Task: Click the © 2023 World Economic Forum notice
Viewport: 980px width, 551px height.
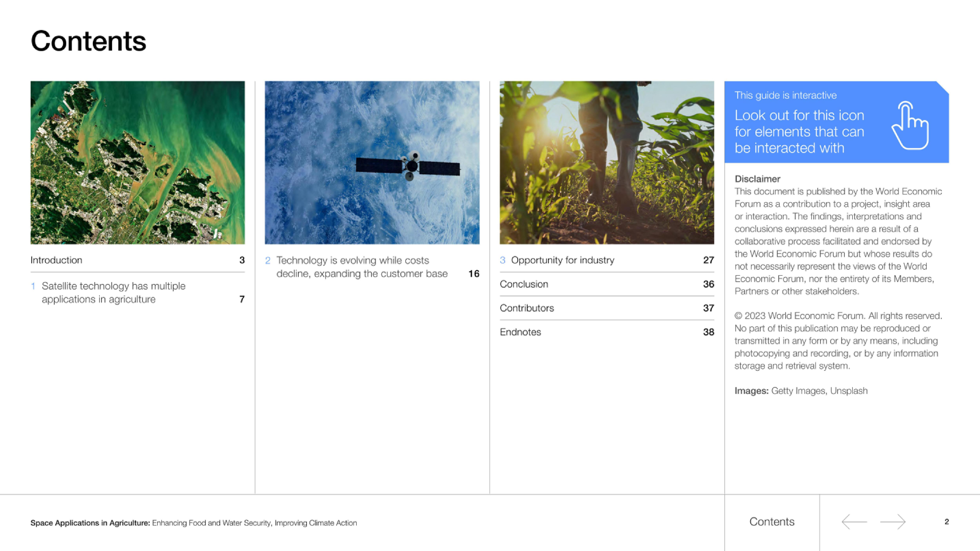Action: pos(838,341)
